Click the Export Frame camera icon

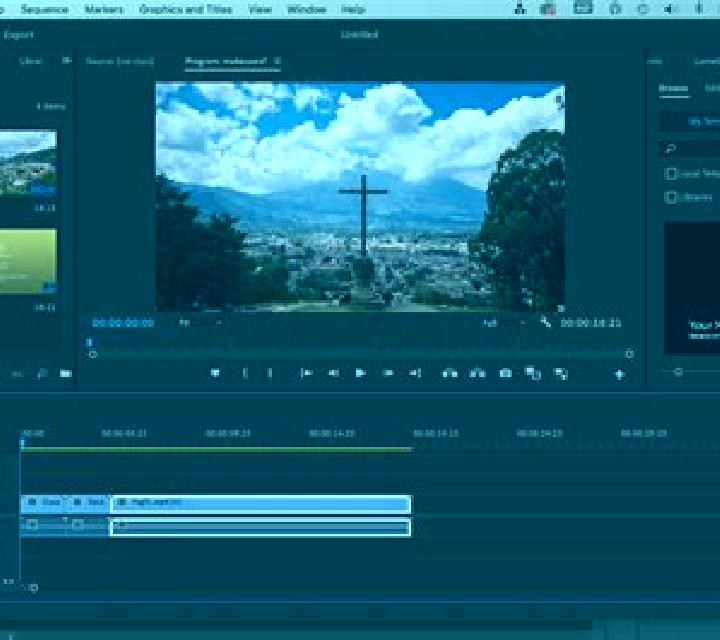tap(505, 373)
